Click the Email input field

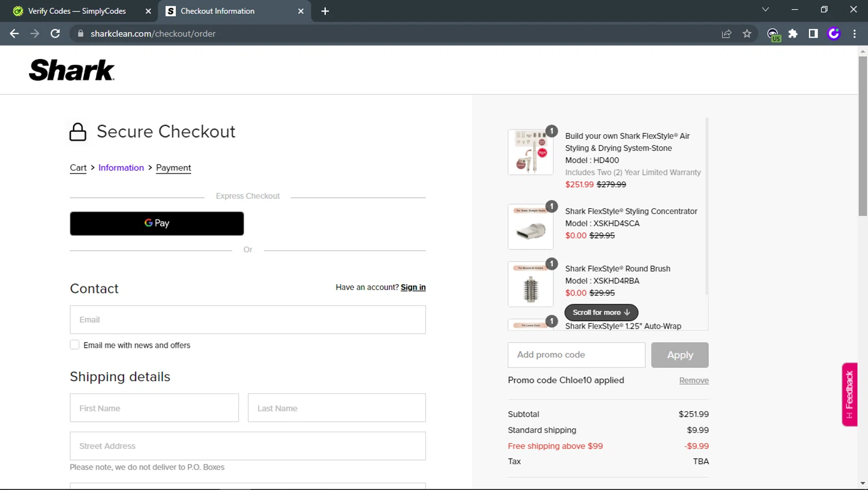click(x=248, y=319)
